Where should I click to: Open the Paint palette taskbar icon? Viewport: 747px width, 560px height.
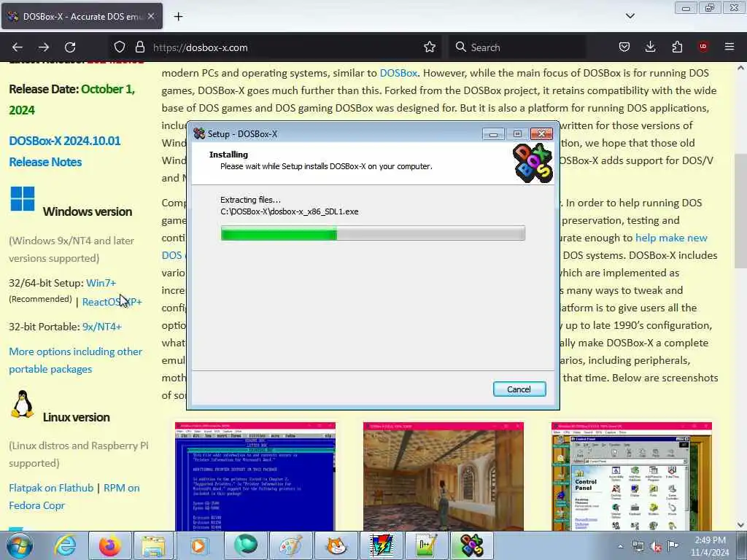point(290,545)
